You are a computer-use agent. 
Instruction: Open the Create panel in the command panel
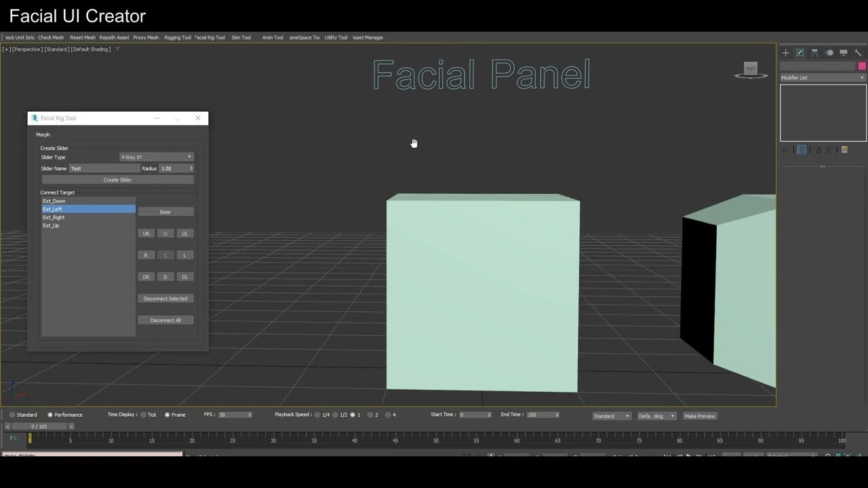point(785,52)
